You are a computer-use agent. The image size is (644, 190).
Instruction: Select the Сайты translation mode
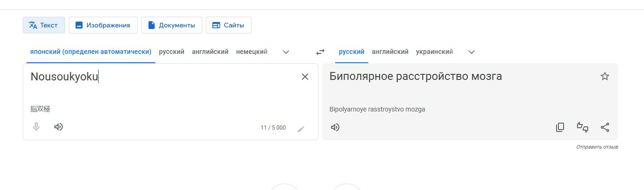click(228, 25)
